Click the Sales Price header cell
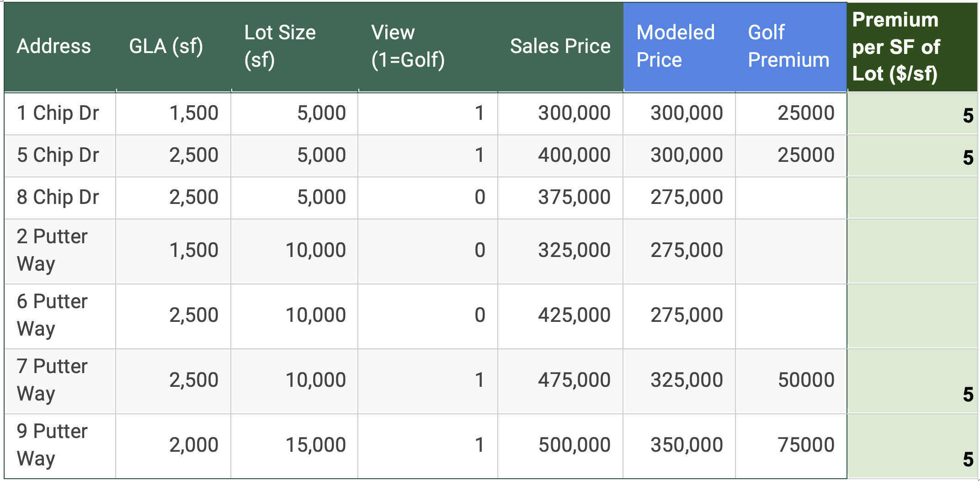The width and height of the screenshot is (980, 481). pyautogui.click(x=560, y=46)
